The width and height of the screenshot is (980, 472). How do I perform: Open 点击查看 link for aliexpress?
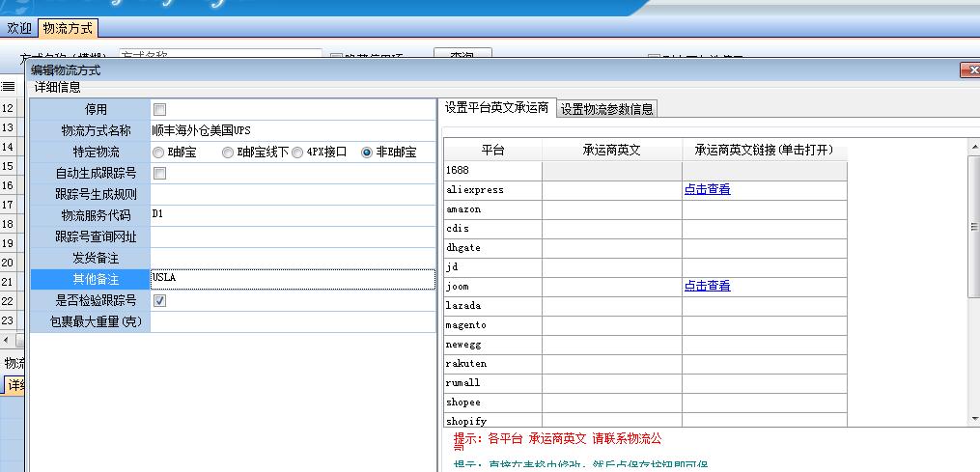707,190
